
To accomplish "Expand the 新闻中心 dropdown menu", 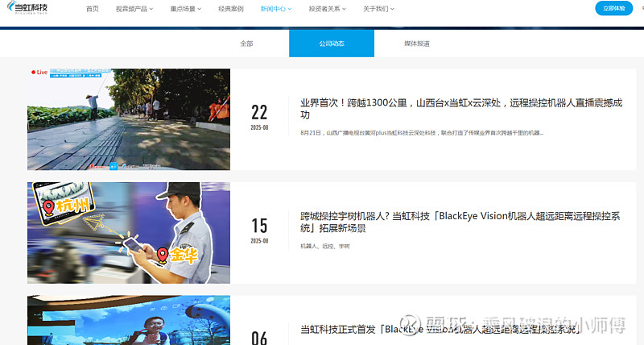I will point(276,9).
